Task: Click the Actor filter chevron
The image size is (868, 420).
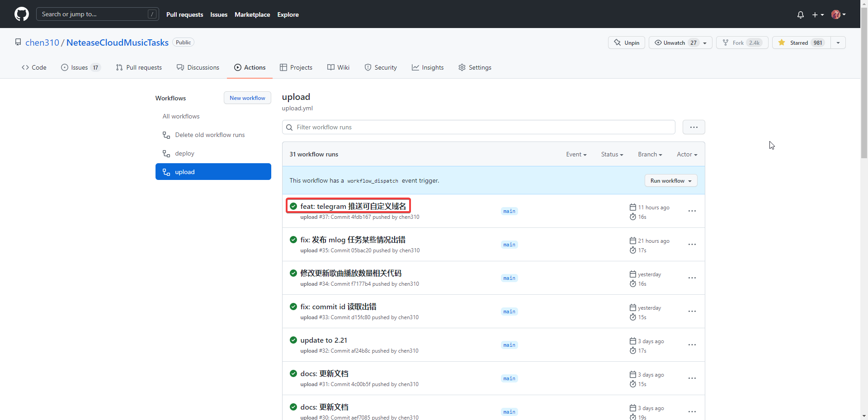Action: 696,154
